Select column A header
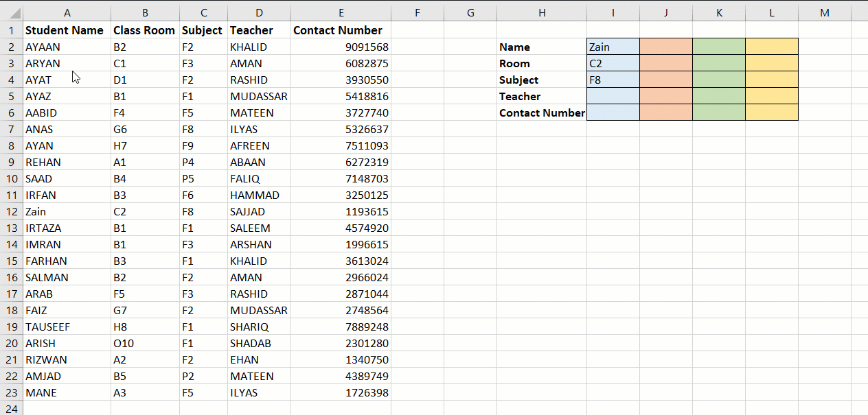The width and height of the screenshot is (868, 415). coord(67,13)
